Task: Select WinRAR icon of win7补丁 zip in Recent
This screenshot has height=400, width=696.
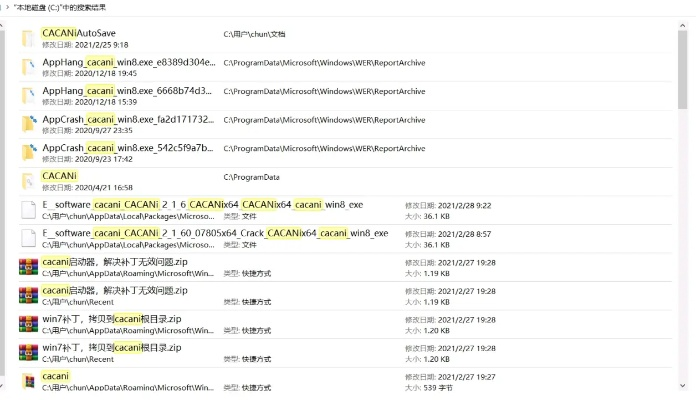Action: (28, 353)
